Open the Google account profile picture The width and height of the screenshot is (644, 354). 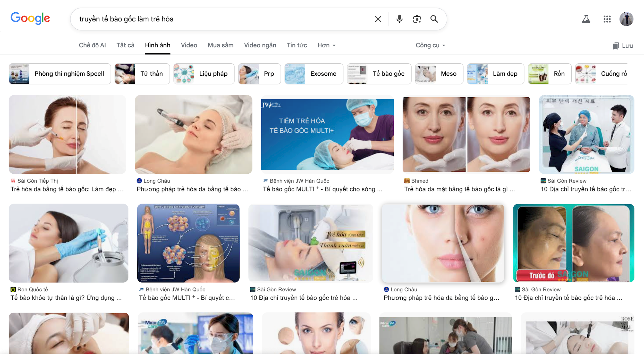pos(626,19)
